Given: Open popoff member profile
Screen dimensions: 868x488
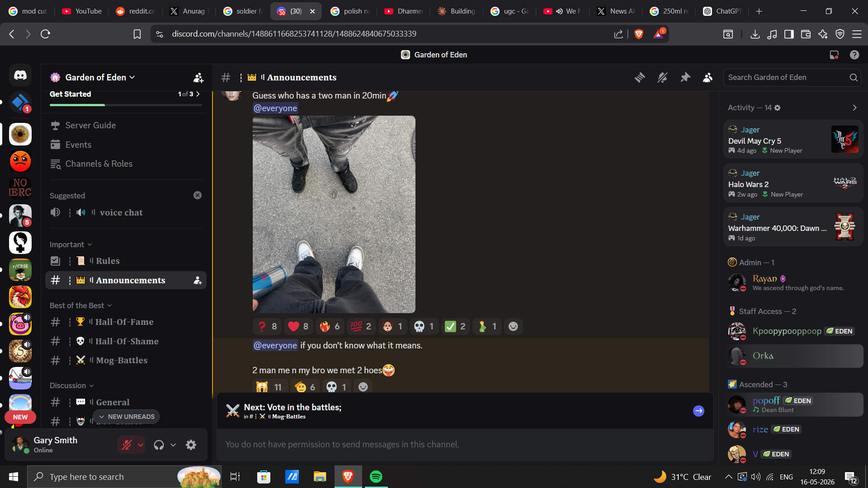Looking at the screenshot, I should (793, 404).
